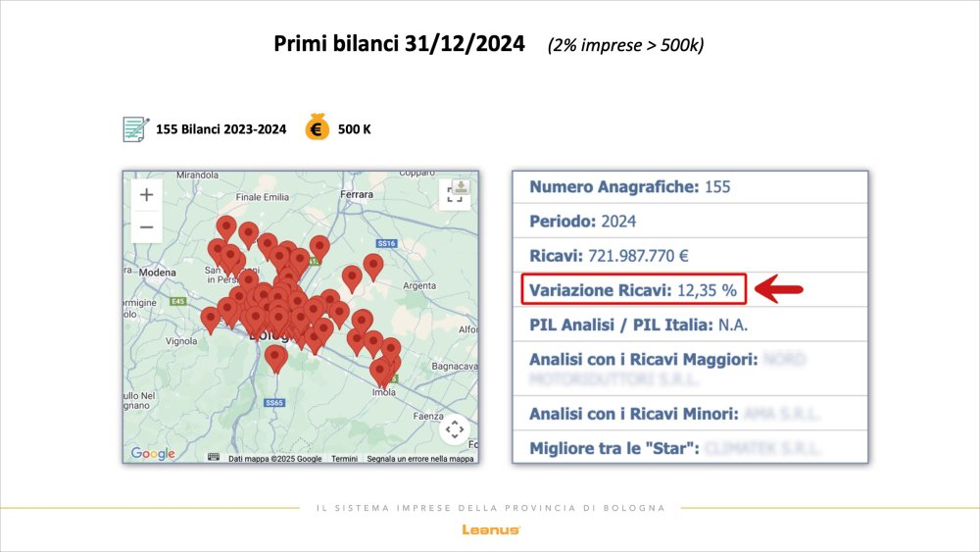Click Dati mappa ©2025 Google text
The image size is (980, 552).
(275, 459)
